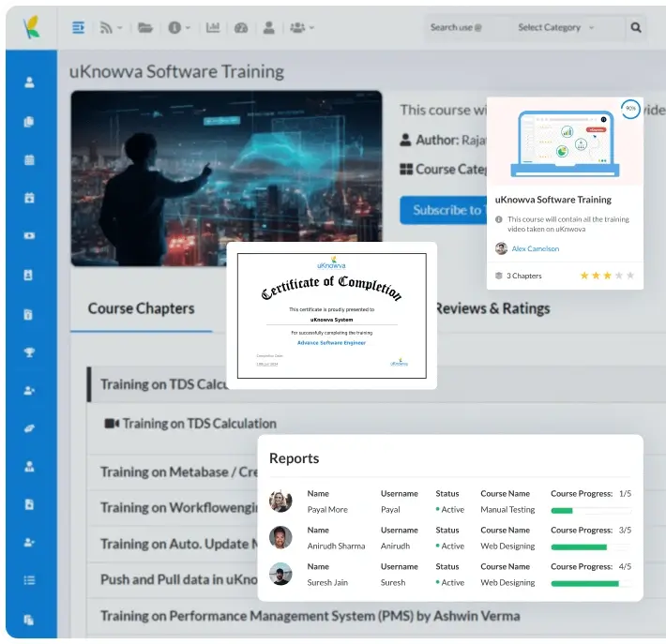Click the info circle icon in toolbar

[174, 27]
